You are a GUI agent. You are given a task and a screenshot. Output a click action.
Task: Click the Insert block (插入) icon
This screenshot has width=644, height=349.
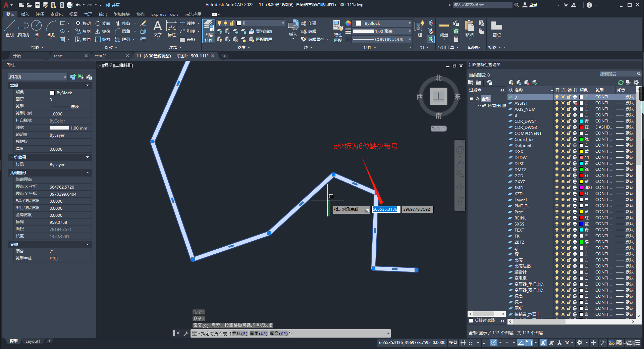[x=293, y=29]
